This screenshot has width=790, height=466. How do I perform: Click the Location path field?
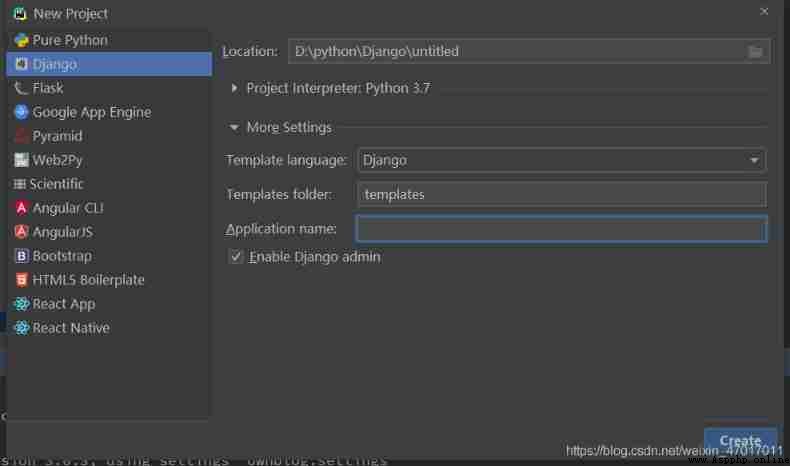pyautogui.click(x=529, y=51)
